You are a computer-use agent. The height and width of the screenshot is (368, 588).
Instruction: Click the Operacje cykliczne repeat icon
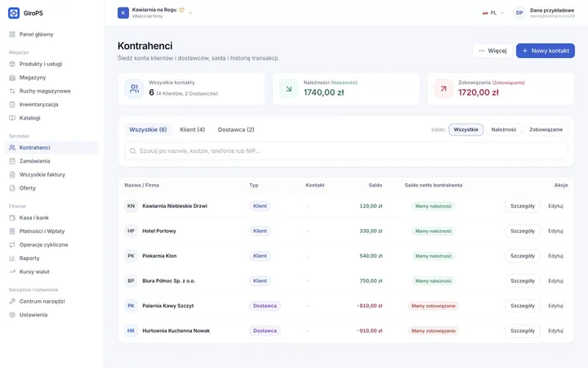click(x=12, y=245)
